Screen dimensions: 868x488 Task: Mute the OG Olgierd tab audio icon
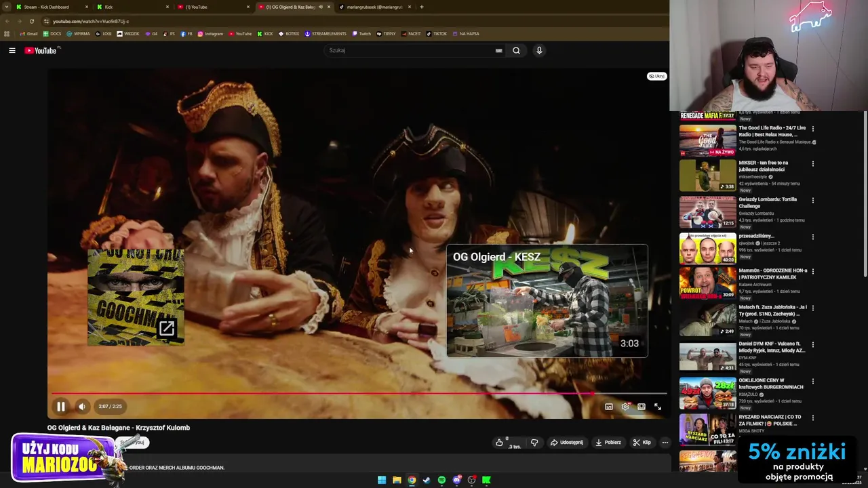(x=320, y=7)
